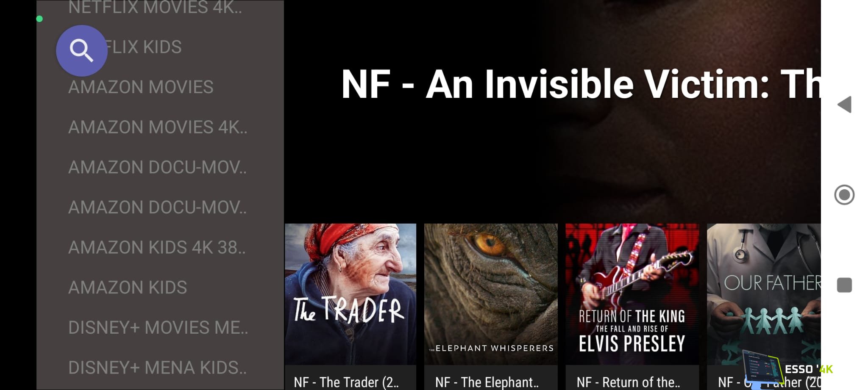
Task: Open DISNEY+ MOVIES ME.. category
Action: coord(158,328)
